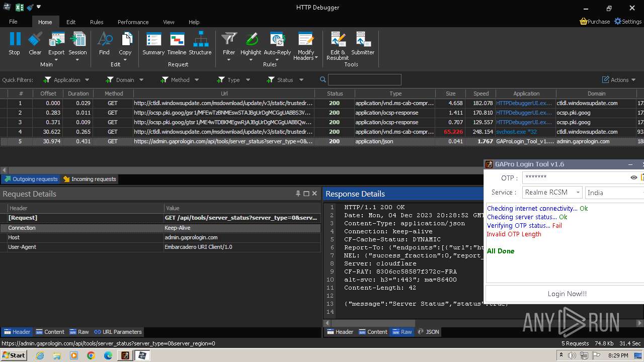This screenshot has height=362, width=644.
Task: Open request Content tab
Action: (50, 332)
